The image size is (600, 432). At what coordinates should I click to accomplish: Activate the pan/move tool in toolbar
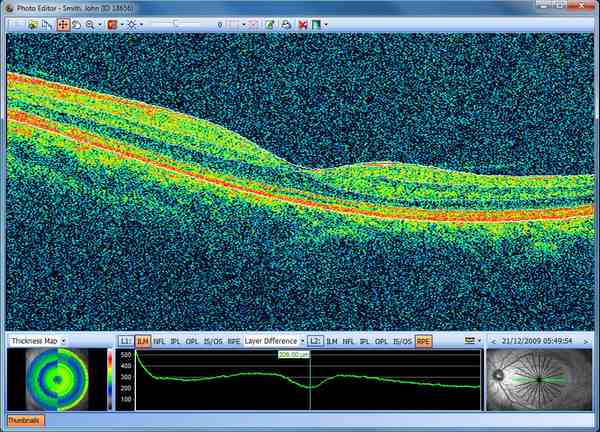63,25
